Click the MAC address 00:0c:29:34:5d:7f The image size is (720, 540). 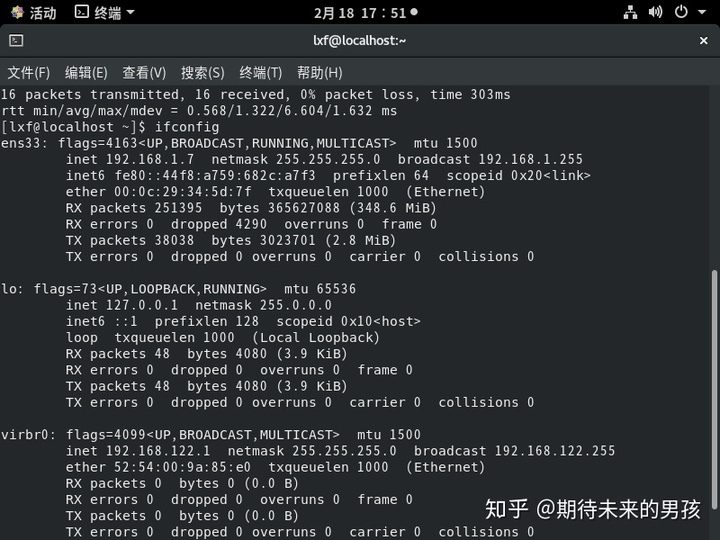pyautogui.click(x=183, y=192)
